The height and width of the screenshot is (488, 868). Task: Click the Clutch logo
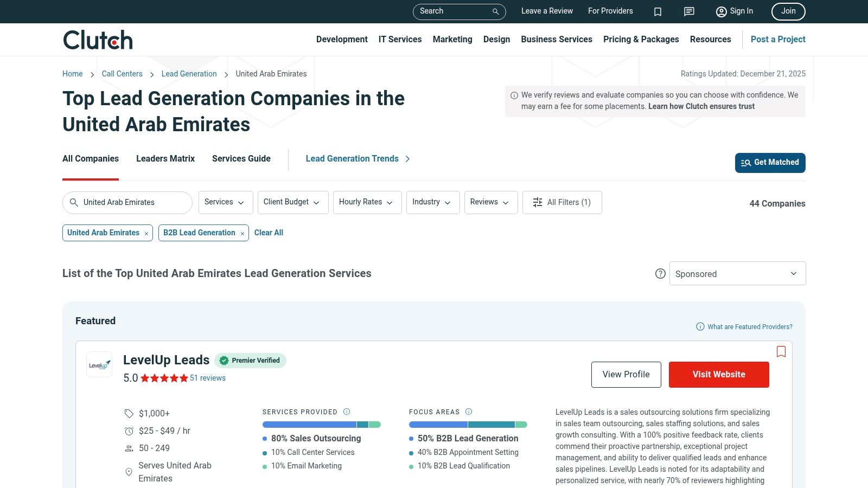pyautogui.click(x=97, y=39)
